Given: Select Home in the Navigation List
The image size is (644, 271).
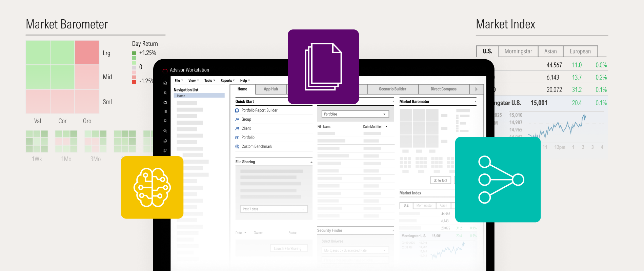Looking at the screenshot, I should [x=181, y=96].
